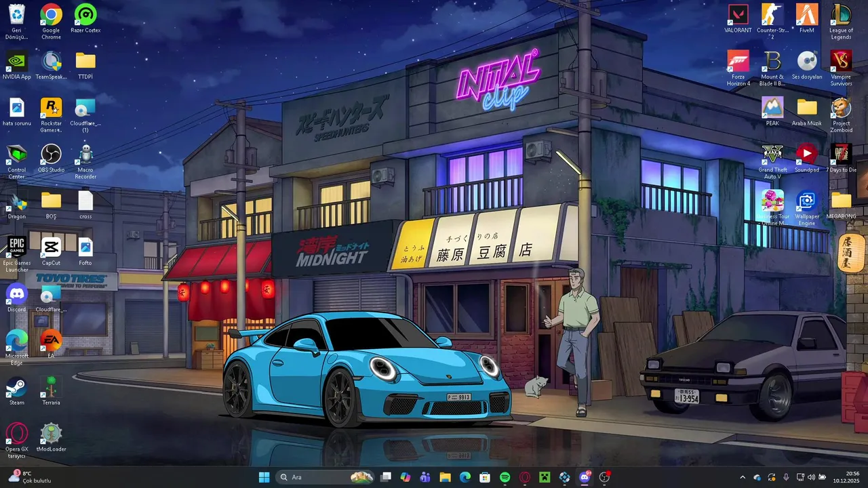Viewport: 868px width, 488px height.
Task: Select the VALORANT desktop shortcut
Action: pyautogui.click(x=738, y=18)
